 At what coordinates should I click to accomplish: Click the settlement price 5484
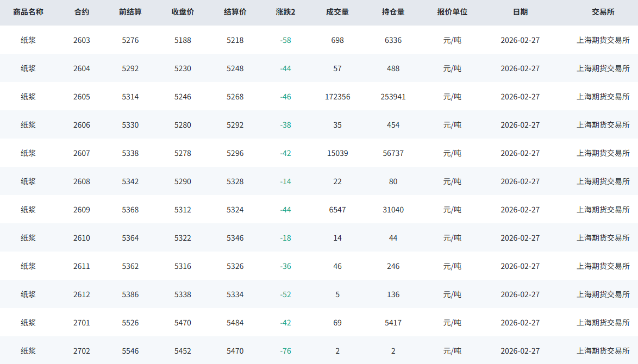(235, 323)
